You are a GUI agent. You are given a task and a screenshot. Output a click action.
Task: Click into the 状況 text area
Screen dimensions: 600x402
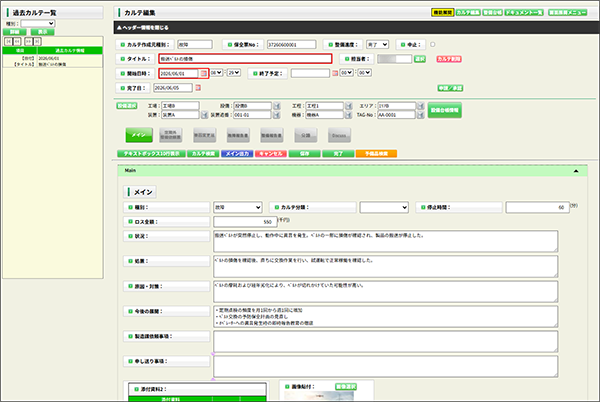[385, 241]
